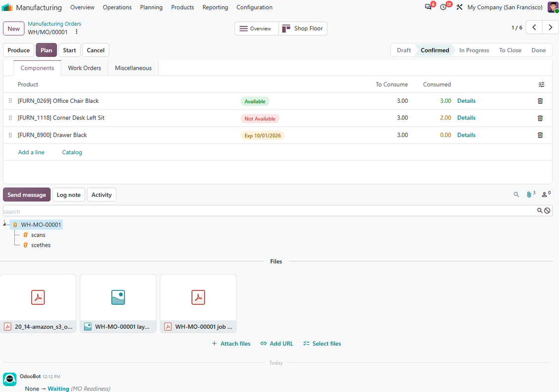This screenshot has height=392, width=559.
Task: Open Details for Corner Desk Left Sit
Action: [466, 118]
